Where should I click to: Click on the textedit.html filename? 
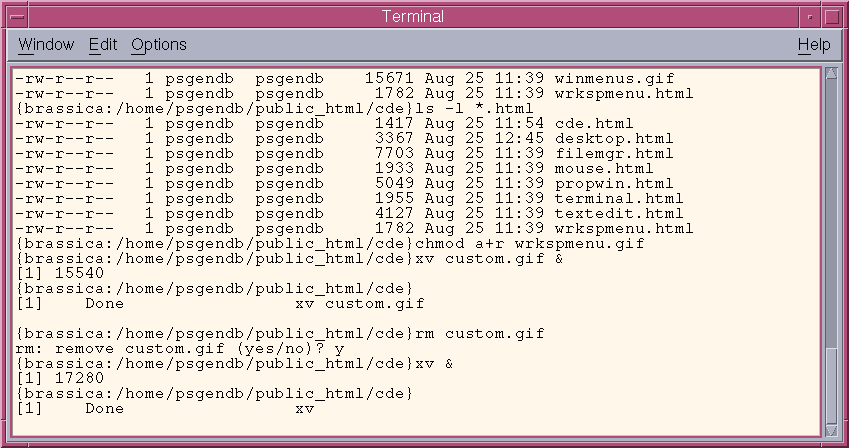[x=619, y=213]
